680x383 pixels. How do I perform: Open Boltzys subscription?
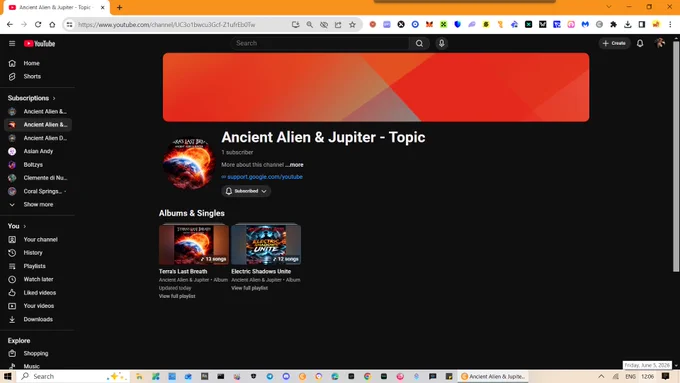click(37, 165)
